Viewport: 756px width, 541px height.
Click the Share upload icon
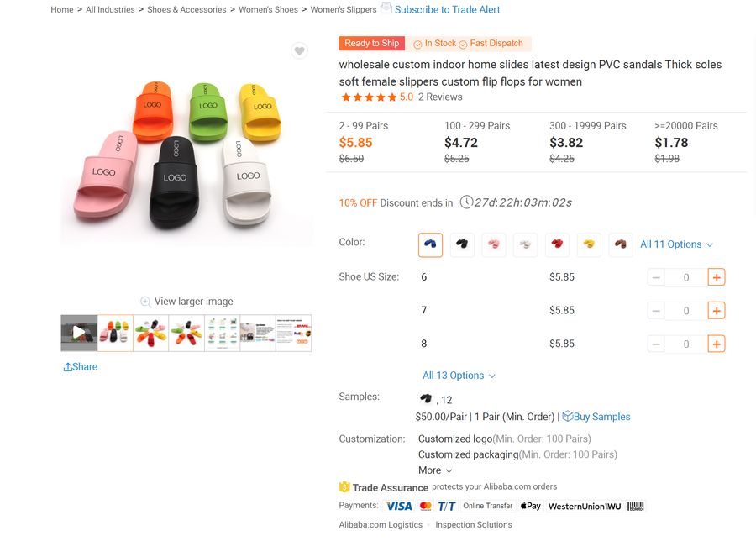click(67, 367)
